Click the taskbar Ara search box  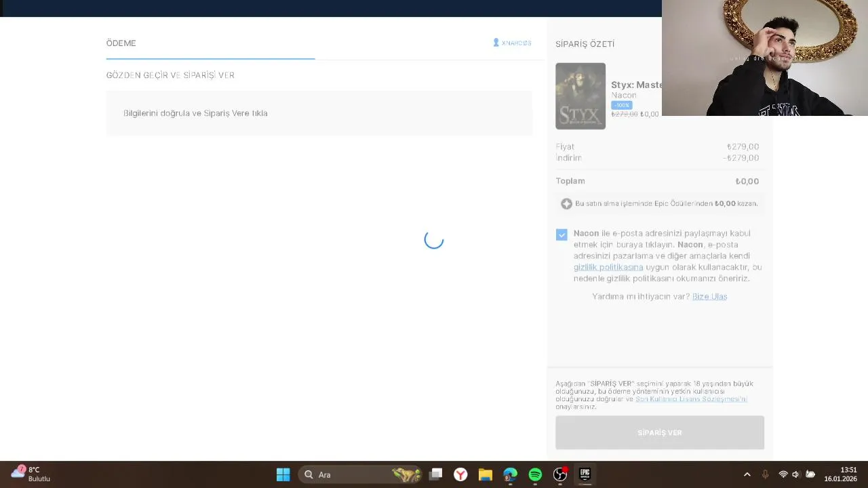pyautogui.click(x=359, y=474)
